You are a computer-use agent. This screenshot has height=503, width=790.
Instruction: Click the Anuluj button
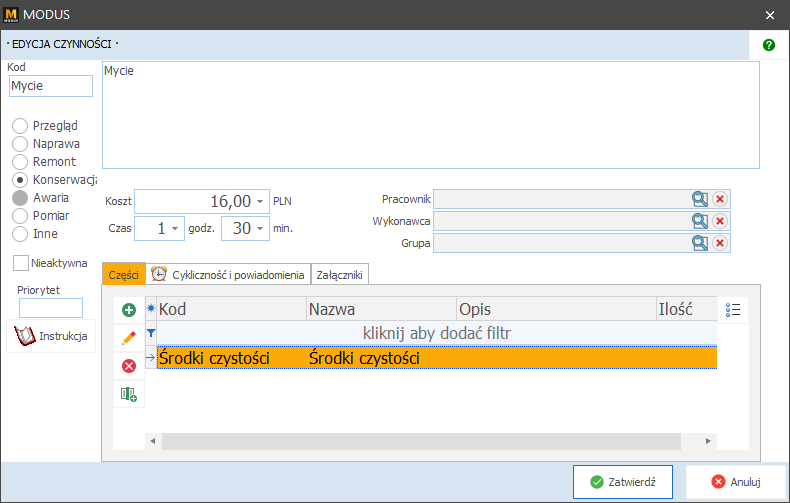coord(736,481)
